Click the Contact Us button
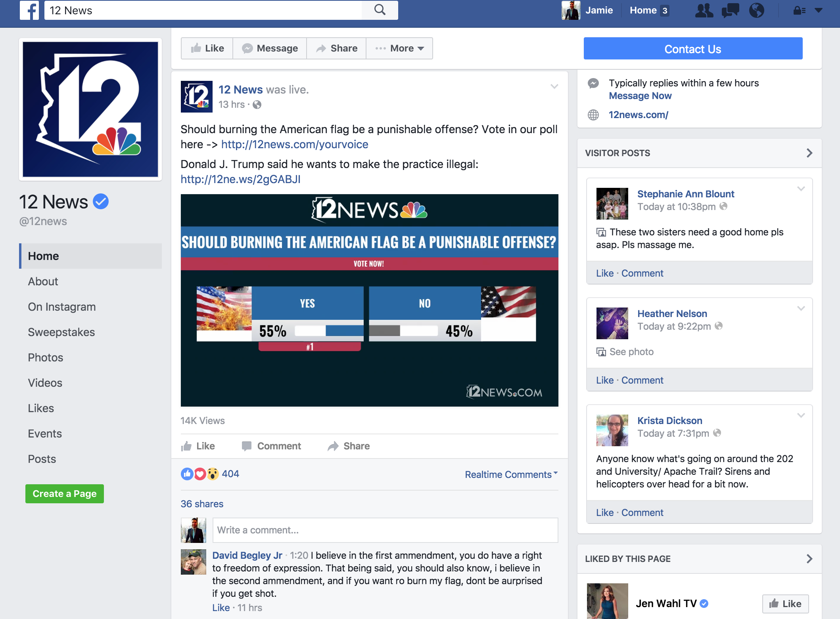Image resolution: width=840 pixels, height=619 pixels. coord(693,49)
